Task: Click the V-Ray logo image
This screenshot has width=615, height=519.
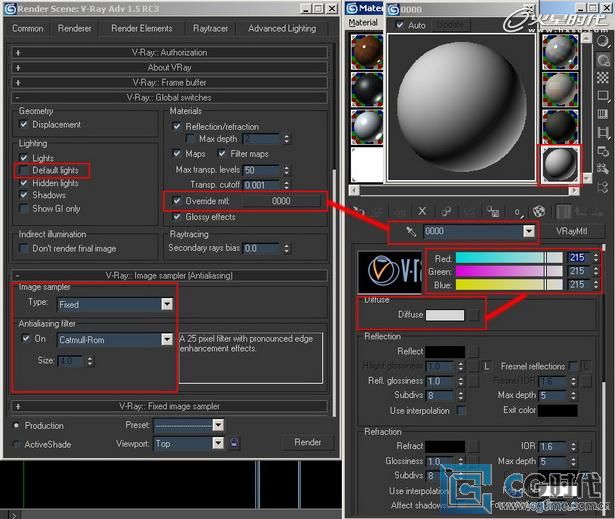Action: (389, 271)
